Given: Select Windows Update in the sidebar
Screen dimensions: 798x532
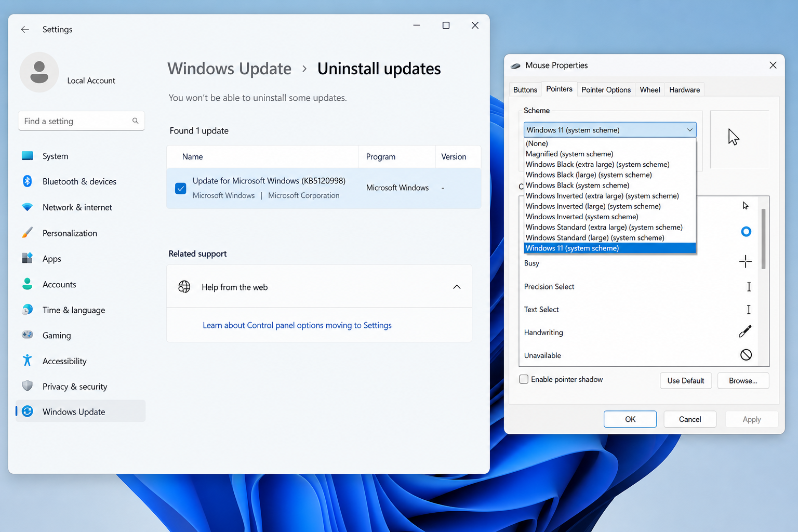Looking at the screenshot, I should click(x=81, y=411).
